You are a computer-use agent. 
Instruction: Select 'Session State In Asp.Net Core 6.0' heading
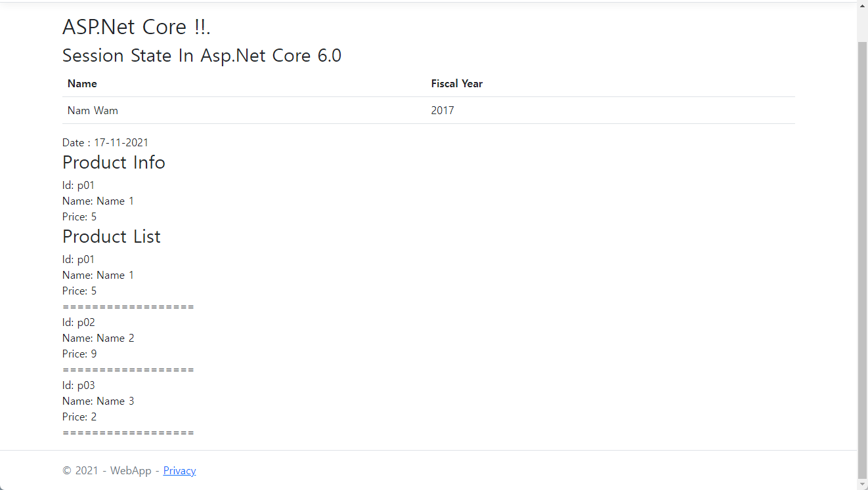click(202, 56)
